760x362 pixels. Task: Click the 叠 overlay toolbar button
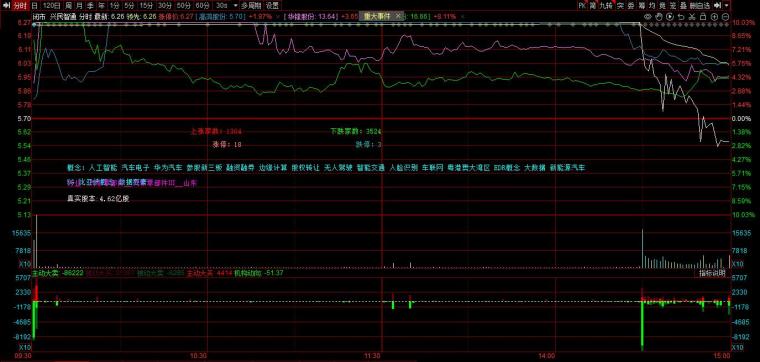pos(683,5)
